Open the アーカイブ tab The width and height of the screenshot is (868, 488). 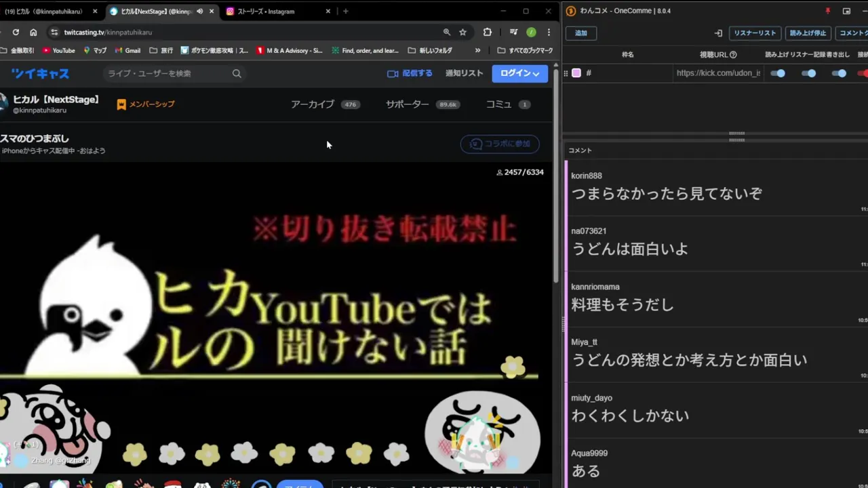tap(325, 104)
